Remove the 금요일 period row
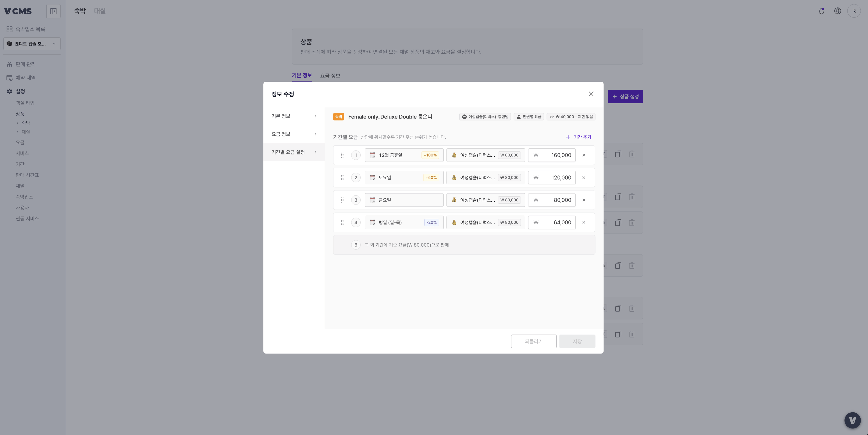Screen dimensions: 868x435 584,200
